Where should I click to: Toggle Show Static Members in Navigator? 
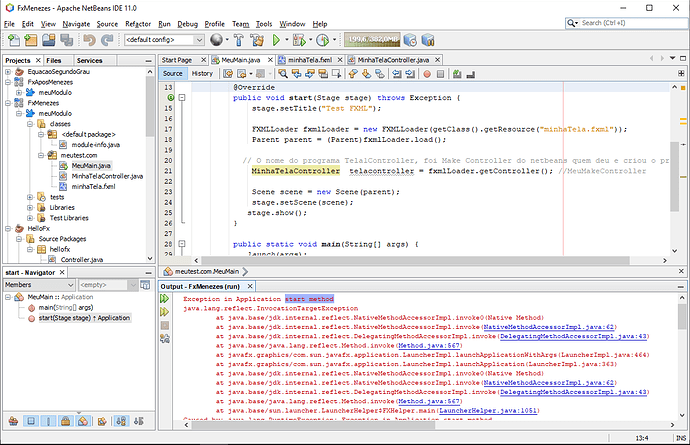(x=48, y=421)
